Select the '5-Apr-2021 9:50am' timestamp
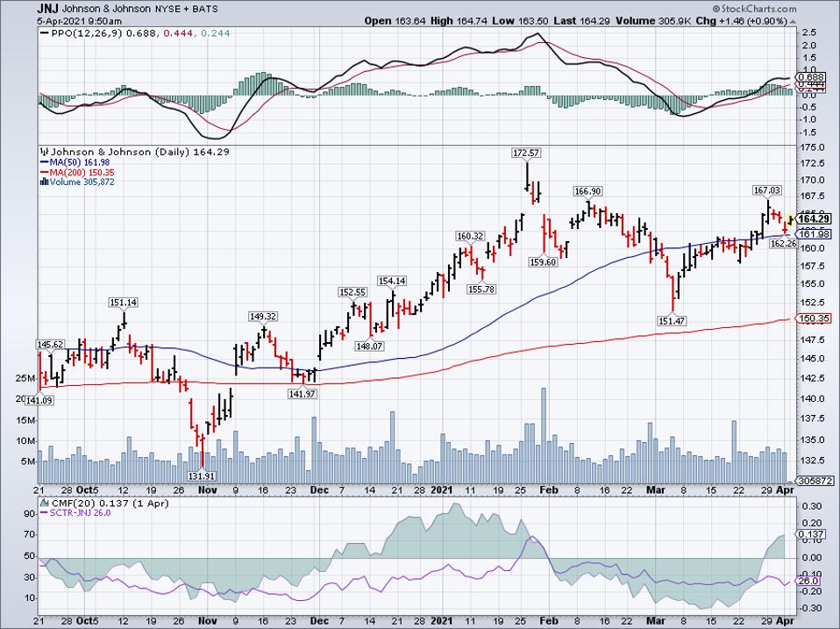The width and height of the screenshot is (840, 629). click(79, 21)
